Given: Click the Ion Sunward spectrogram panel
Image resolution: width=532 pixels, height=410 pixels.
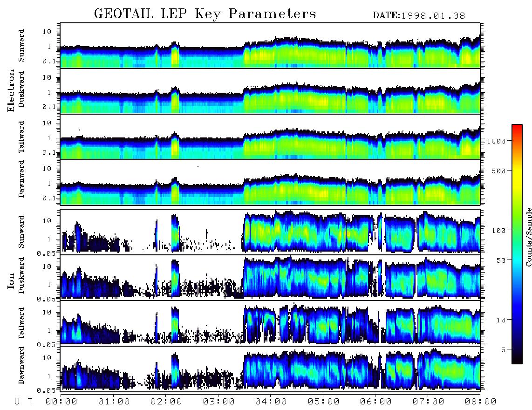Looking at the screenshot, I should tap(270, 232).
